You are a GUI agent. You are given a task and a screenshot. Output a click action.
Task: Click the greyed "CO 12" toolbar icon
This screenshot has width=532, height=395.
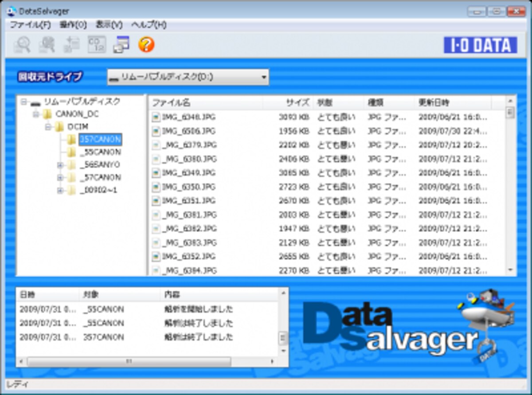[x=97, y=45]
